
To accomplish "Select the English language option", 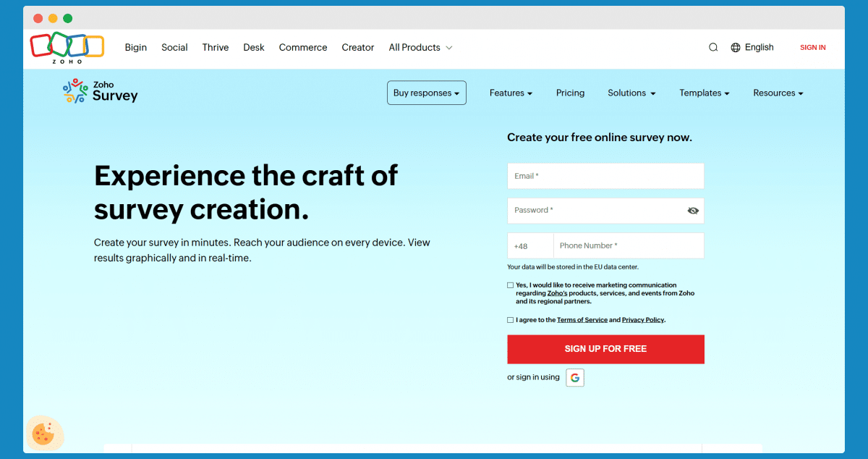I will pyautogui.click(x=759, y=48).
